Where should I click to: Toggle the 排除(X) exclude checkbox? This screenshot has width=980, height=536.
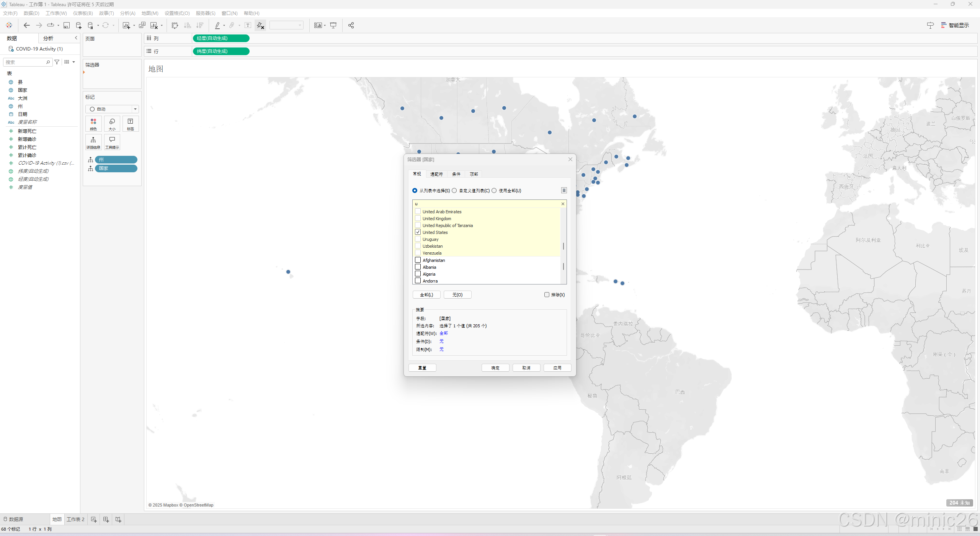[547, 294]
